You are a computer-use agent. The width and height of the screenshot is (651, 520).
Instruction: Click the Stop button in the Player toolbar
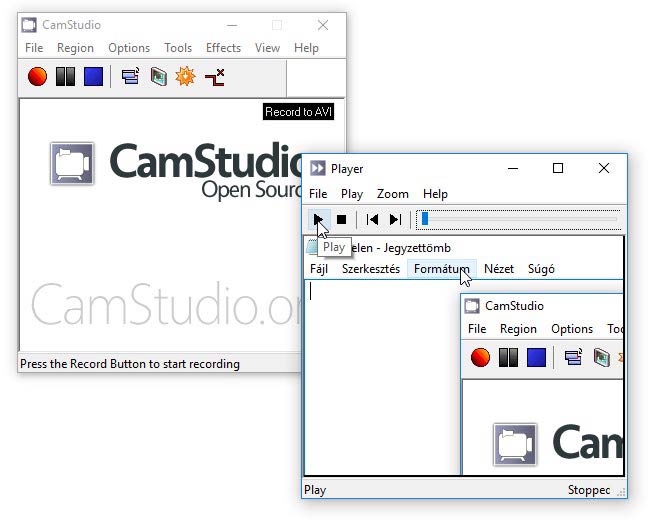[x=341, y=219]
